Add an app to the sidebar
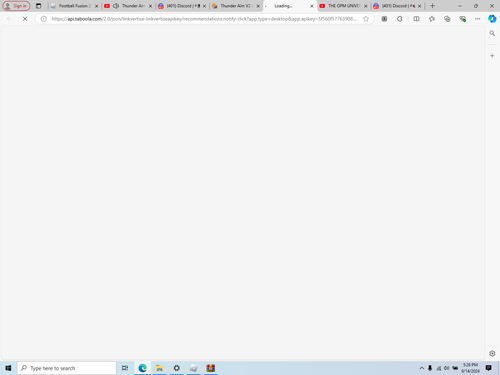500x375 pixels. click(x=492, y=56)
